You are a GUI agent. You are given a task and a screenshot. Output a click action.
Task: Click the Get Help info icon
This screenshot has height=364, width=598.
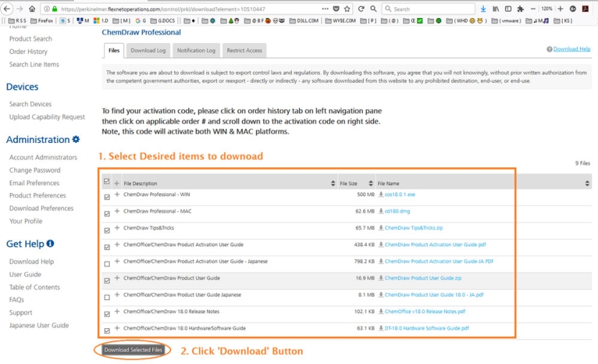(x=50, y=244)
